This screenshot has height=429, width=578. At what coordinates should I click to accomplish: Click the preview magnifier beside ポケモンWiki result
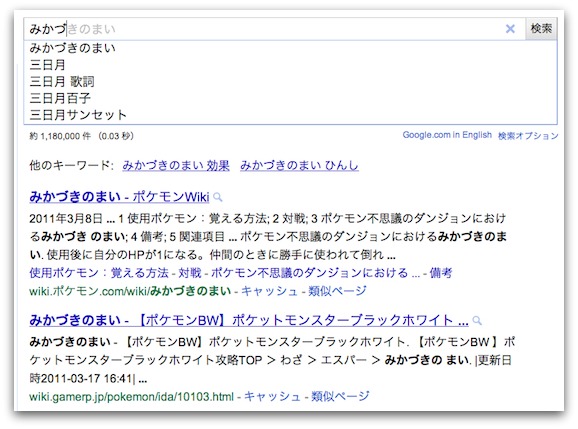218,197
